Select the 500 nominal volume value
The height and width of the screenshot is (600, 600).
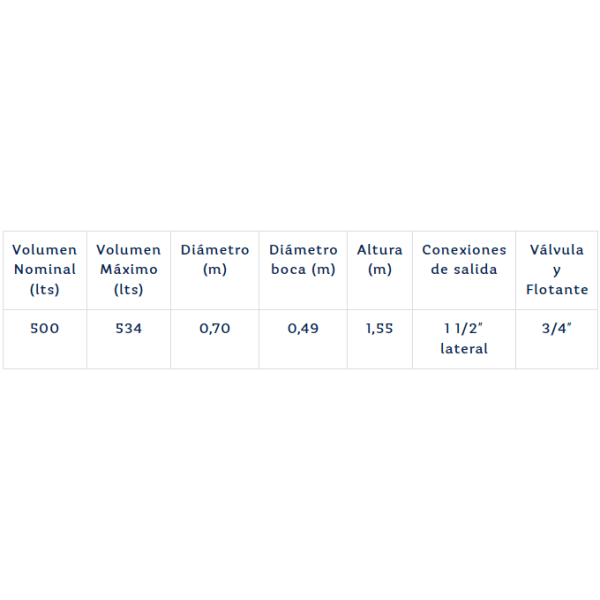[44, 328]
